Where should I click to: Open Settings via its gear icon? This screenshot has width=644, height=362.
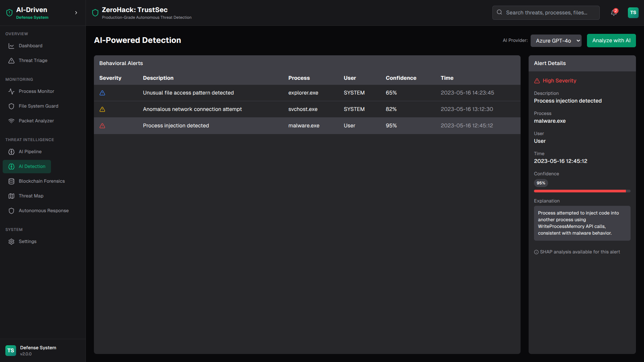pos(11,242)
